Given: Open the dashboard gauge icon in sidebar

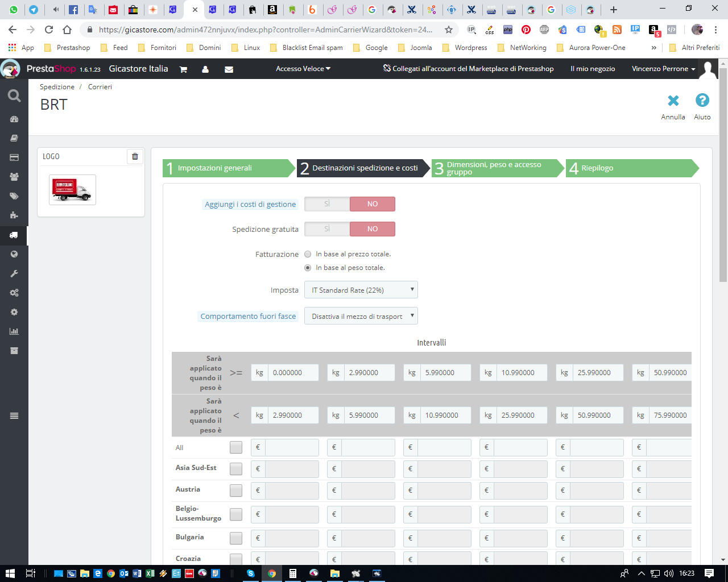Looking at the screenshot, I should [14, 119].
